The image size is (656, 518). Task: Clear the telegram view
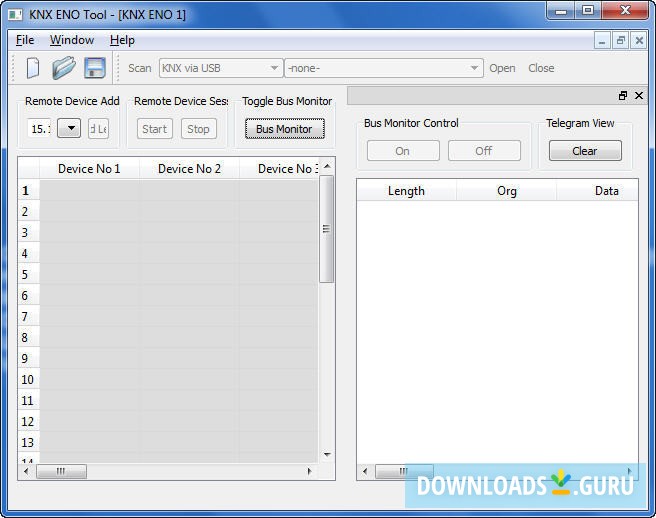[585, 151]
